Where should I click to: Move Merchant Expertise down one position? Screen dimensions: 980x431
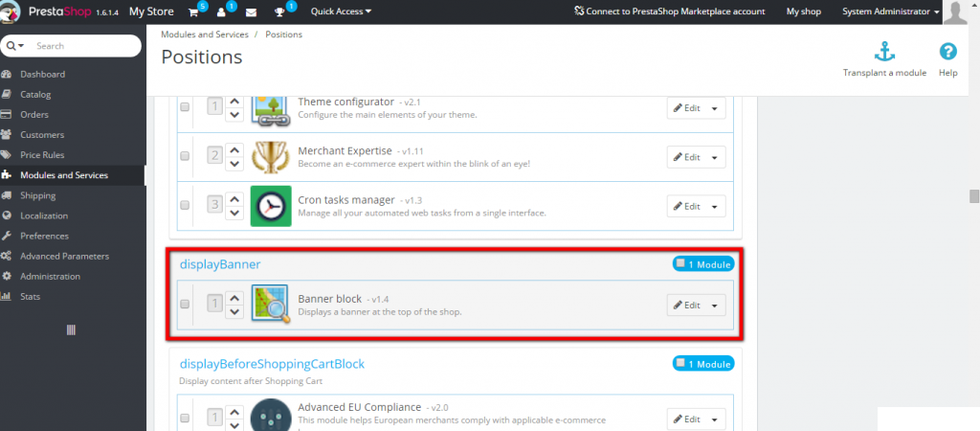coord(234,164)
